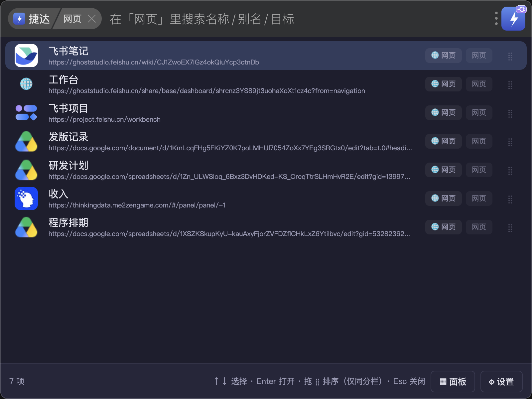Click the 飞书项目 app icon
Screen dimensions: 532x399
26,113
